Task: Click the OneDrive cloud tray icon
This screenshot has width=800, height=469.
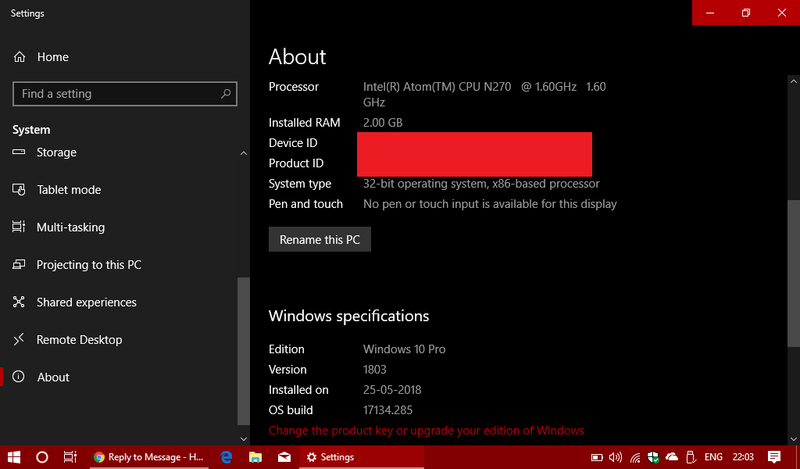Action: coord(672,457)
